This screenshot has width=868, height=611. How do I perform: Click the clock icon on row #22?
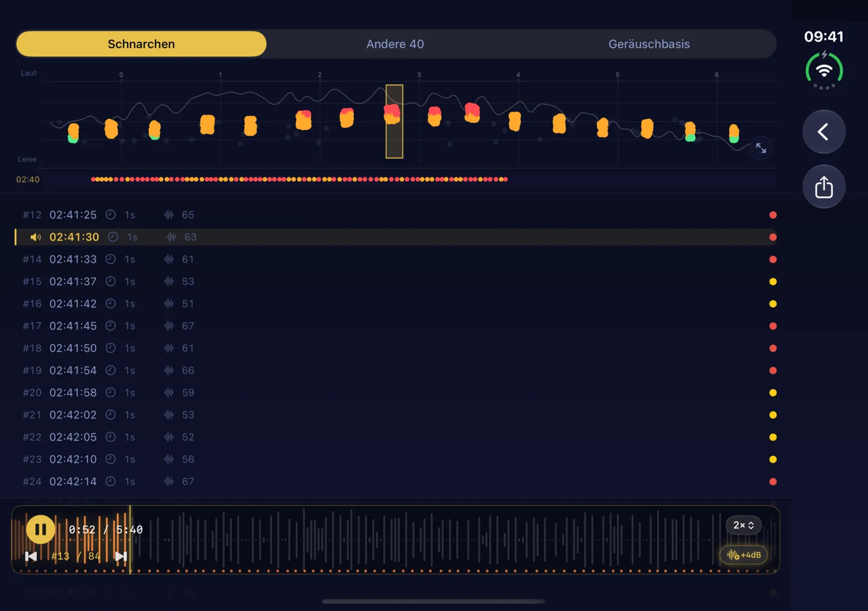point(111,437)
